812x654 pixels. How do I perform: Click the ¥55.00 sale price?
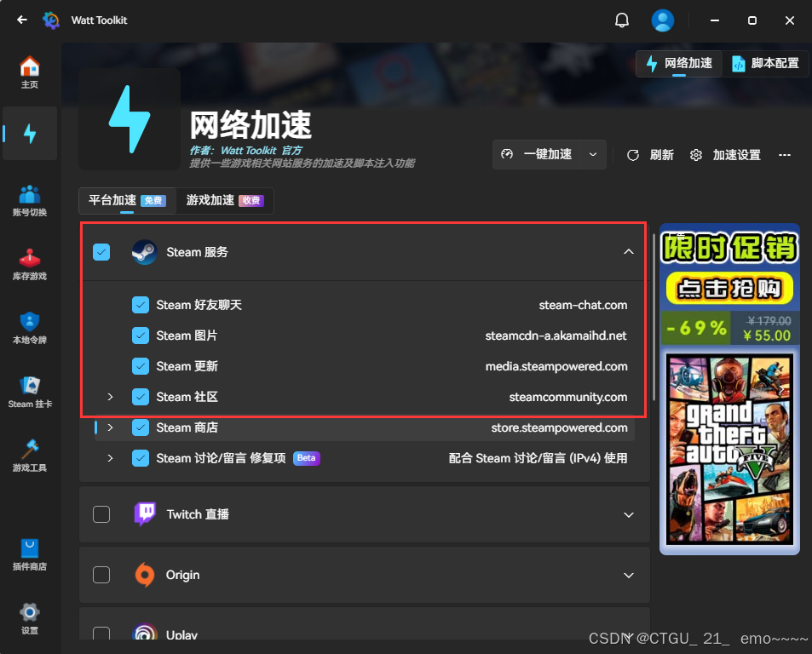(x=767, y=336)
